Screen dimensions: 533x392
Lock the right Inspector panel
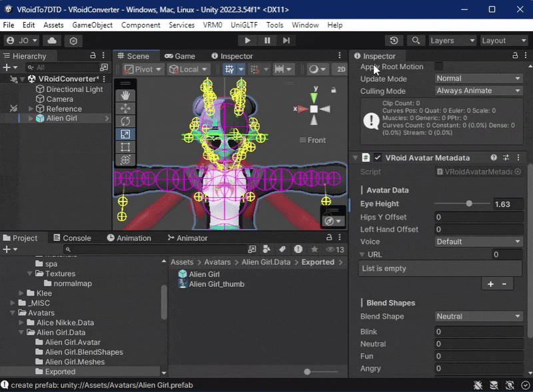pos(515,55)
